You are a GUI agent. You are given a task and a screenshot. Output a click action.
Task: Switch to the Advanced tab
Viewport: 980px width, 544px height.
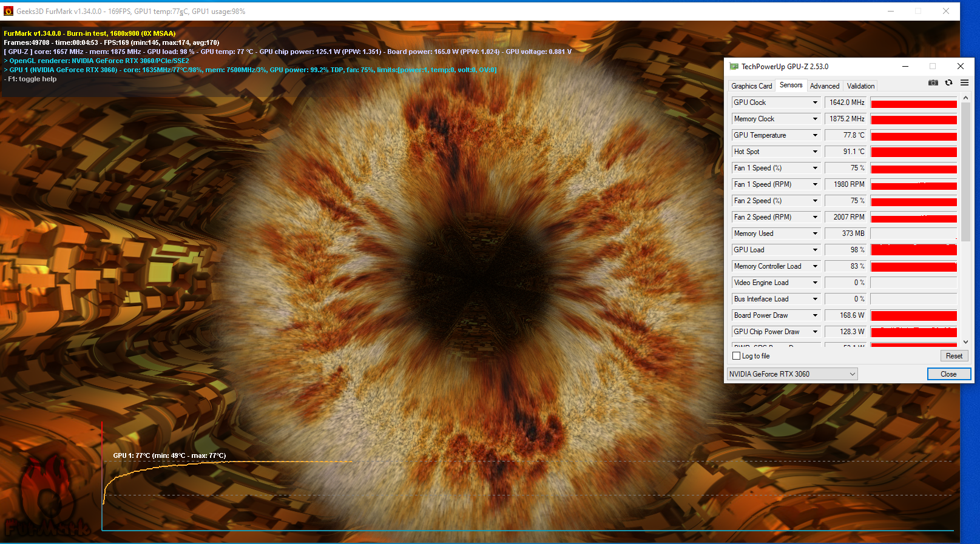click(824, 86)
